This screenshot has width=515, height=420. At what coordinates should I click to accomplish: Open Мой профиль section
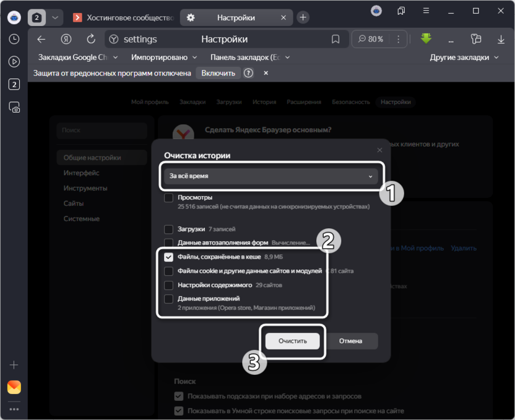[x=150, y=102]
